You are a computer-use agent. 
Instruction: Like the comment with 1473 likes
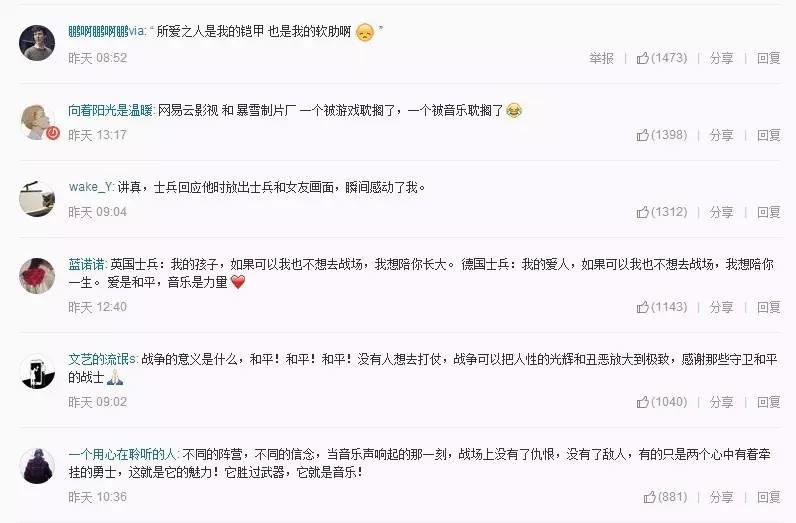(661, 58)
